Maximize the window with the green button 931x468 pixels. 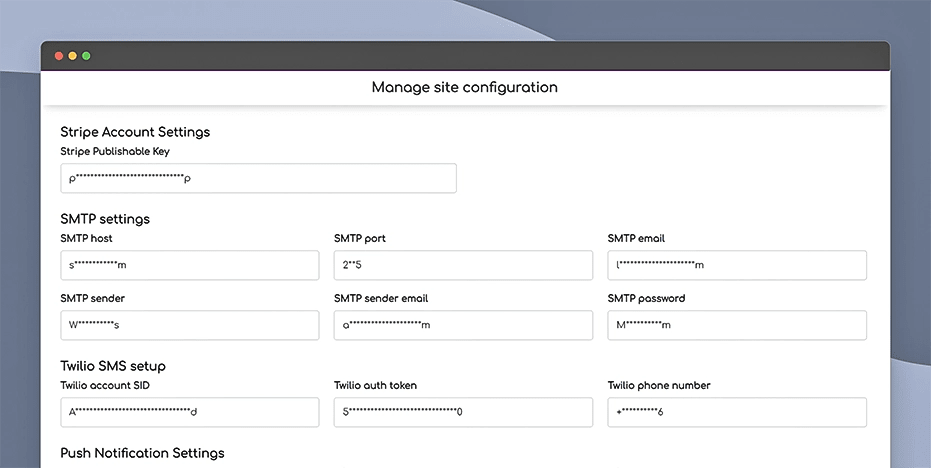click(x=86, y=56)
